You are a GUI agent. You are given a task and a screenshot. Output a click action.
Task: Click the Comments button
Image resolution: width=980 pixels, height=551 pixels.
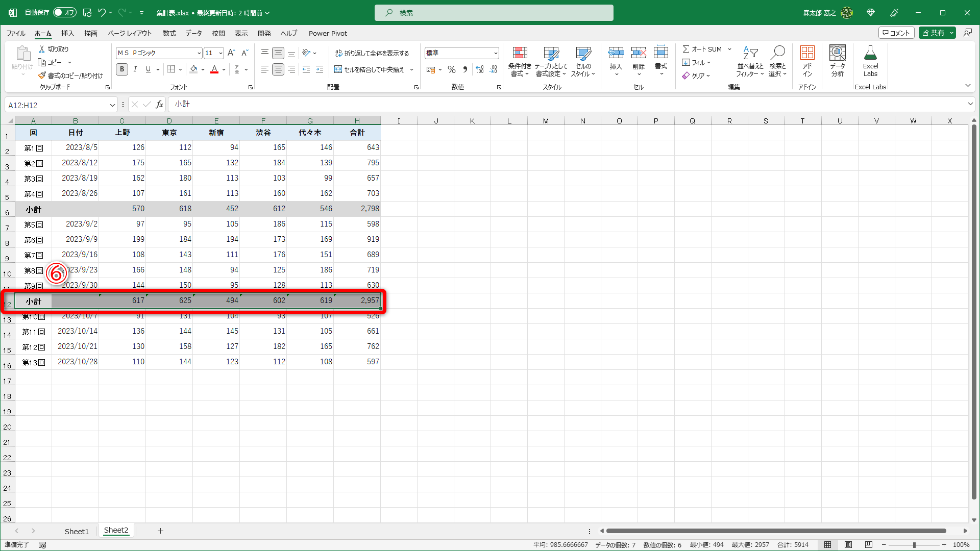[x=896, y=33]
